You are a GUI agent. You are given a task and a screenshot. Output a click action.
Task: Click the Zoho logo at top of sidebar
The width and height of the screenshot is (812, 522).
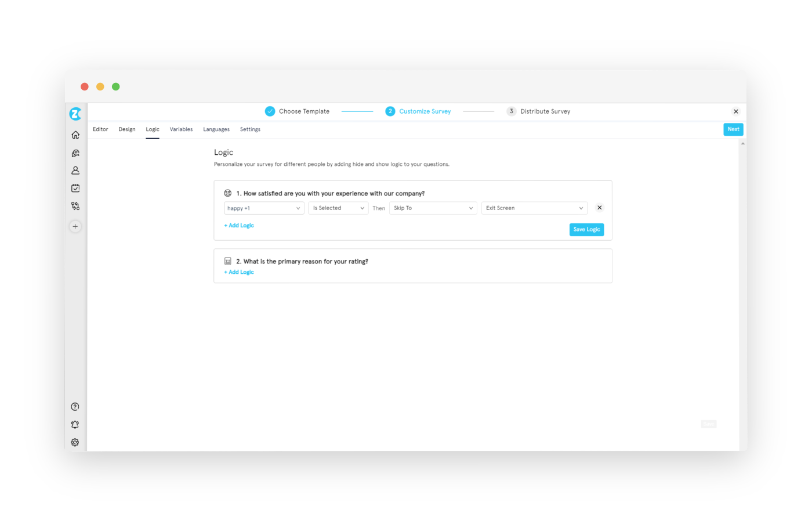(x=75, y=114)
